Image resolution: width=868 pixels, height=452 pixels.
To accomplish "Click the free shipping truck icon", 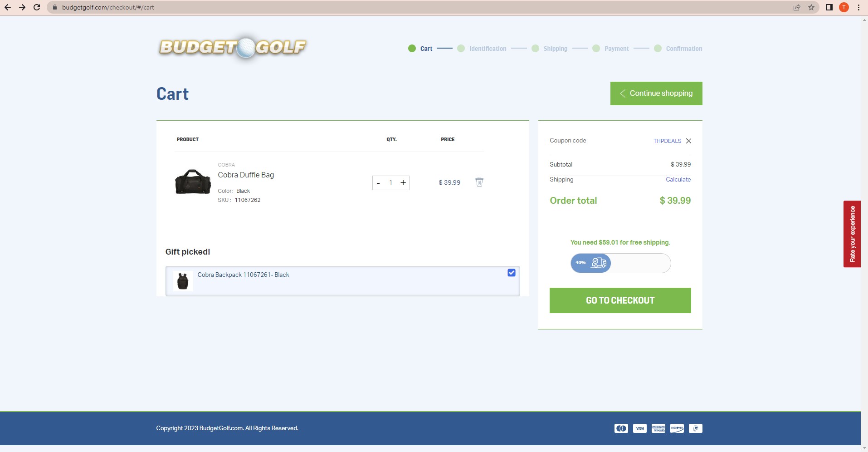I will pyautogui.click(x=599, y=263).
